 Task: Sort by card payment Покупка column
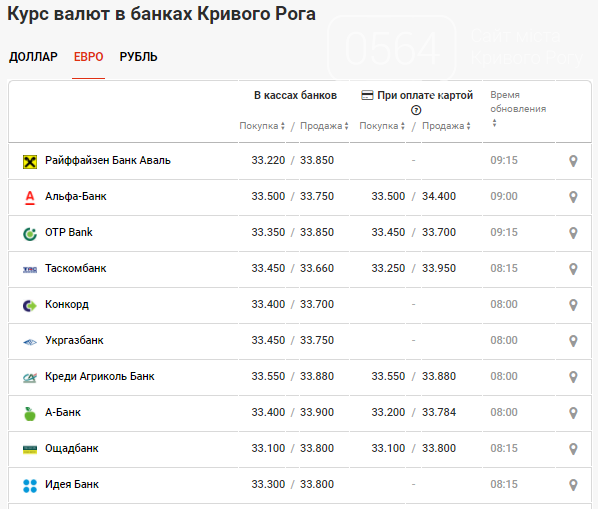382,126
